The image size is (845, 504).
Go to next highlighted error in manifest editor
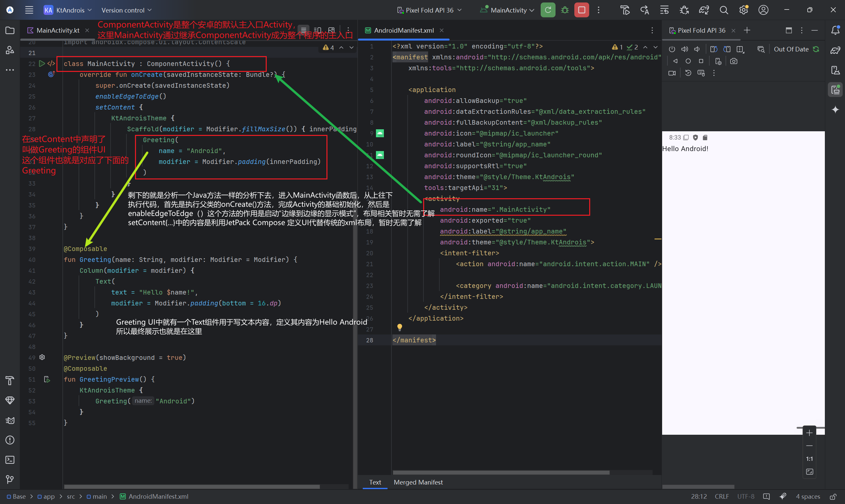coord(656,47)
